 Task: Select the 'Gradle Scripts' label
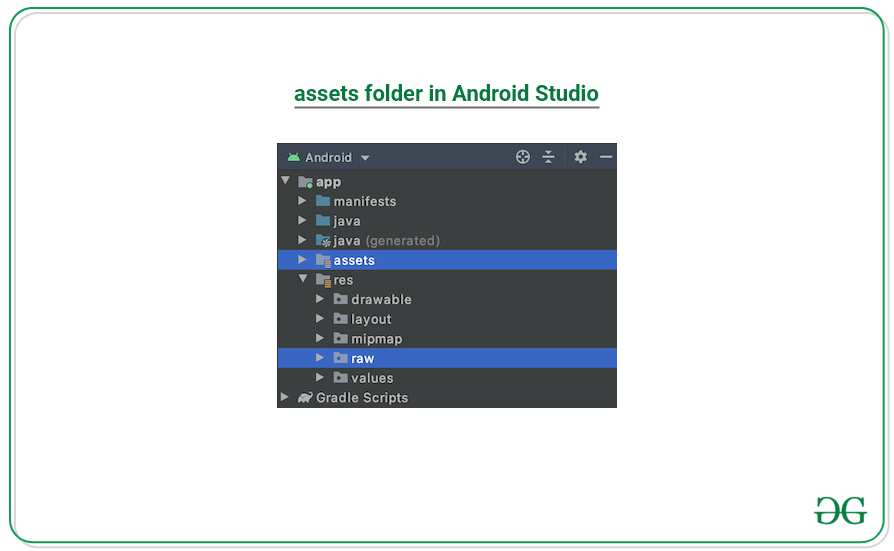point(362,398)
